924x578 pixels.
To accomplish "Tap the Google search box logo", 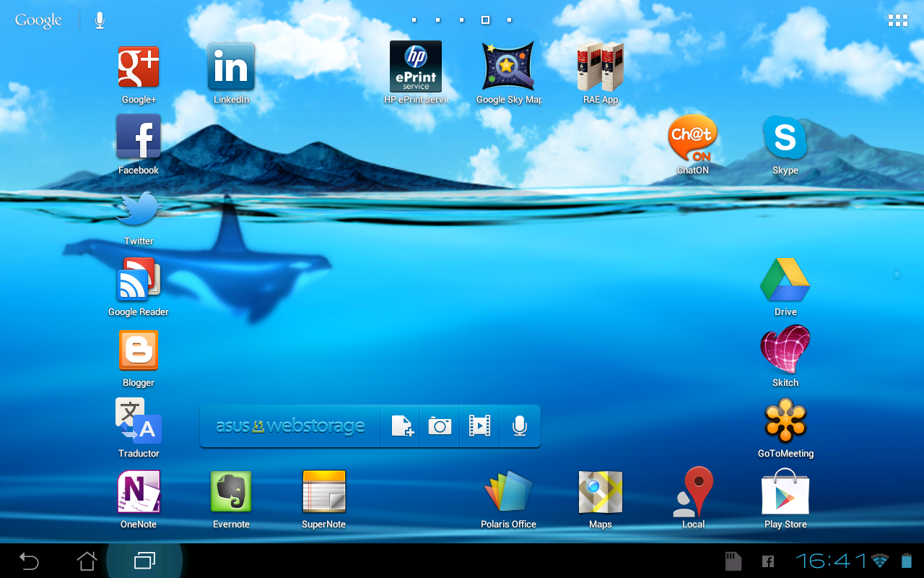I will pos(38,20).
